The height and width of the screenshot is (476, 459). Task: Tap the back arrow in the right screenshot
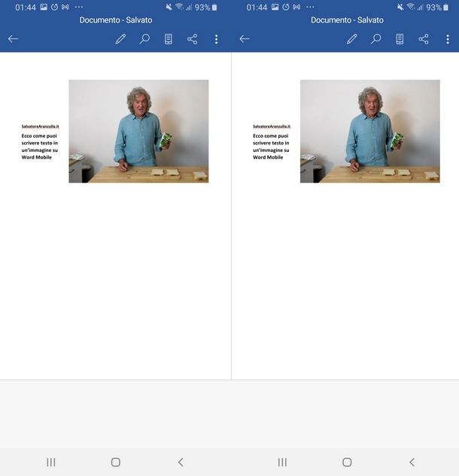click(245, 39)
